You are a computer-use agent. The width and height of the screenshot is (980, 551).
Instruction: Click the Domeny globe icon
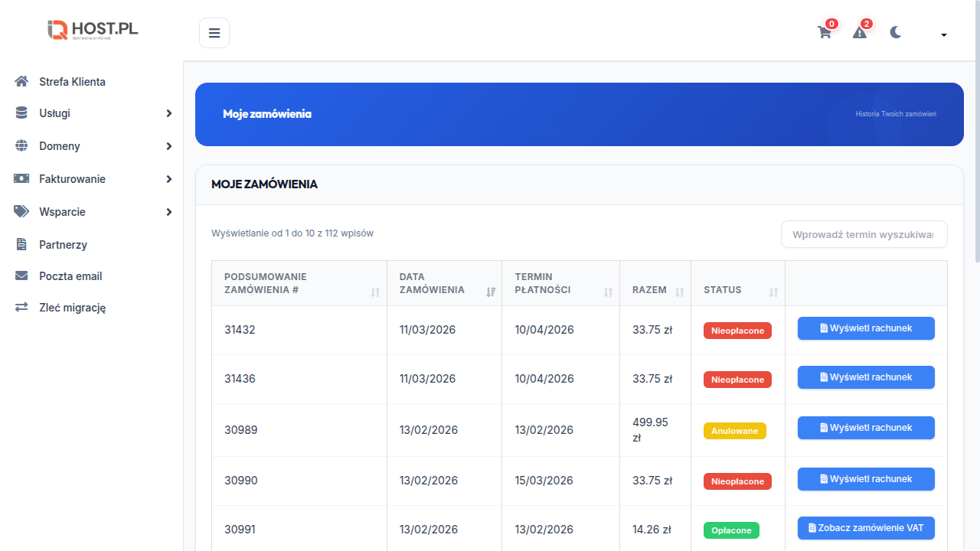coord(21,145)
